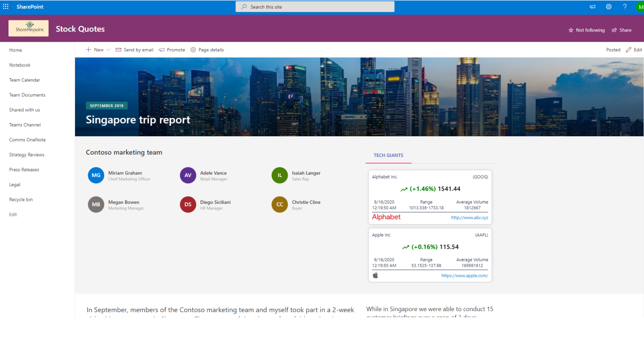Click Miriam Graham's MG avatar

click(x=96, y=175)
